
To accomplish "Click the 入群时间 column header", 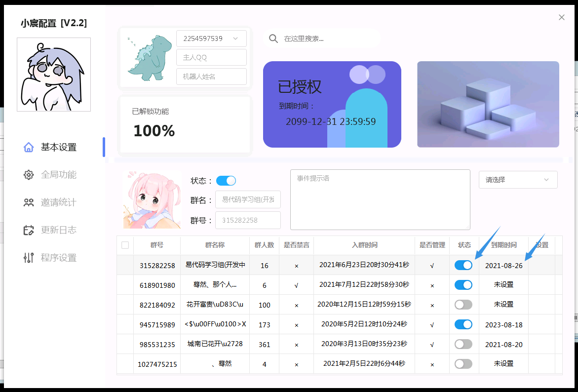I will 364,245.
